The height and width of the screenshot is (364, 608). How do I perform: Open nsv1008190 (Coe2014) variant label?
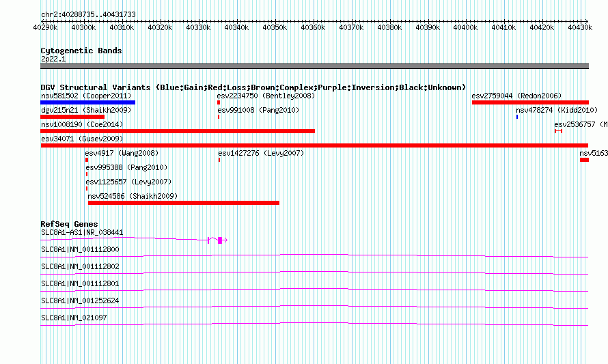click(x=82, y=124)
